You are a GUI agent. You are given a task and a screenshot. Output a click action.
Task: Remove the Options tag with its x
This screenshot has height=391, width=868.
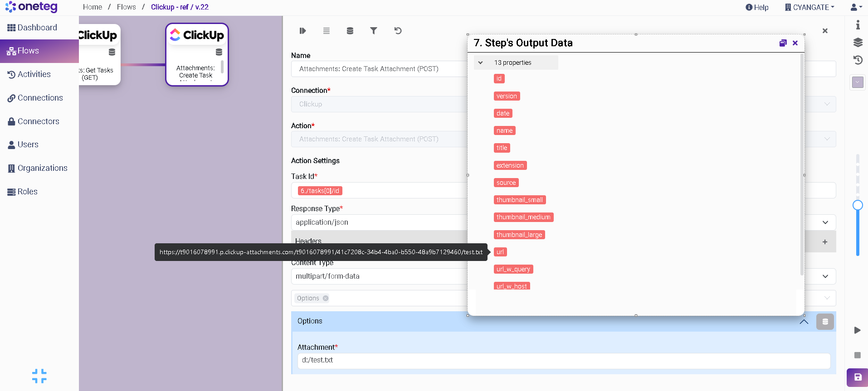pyautogui.click(x=326, y=298)
